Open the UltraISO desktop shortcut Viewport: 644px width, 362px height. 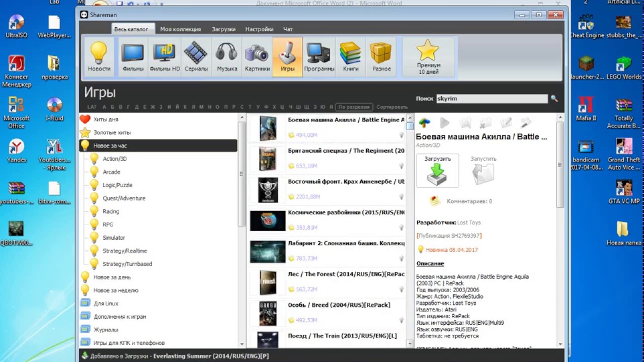coord(17,26)
